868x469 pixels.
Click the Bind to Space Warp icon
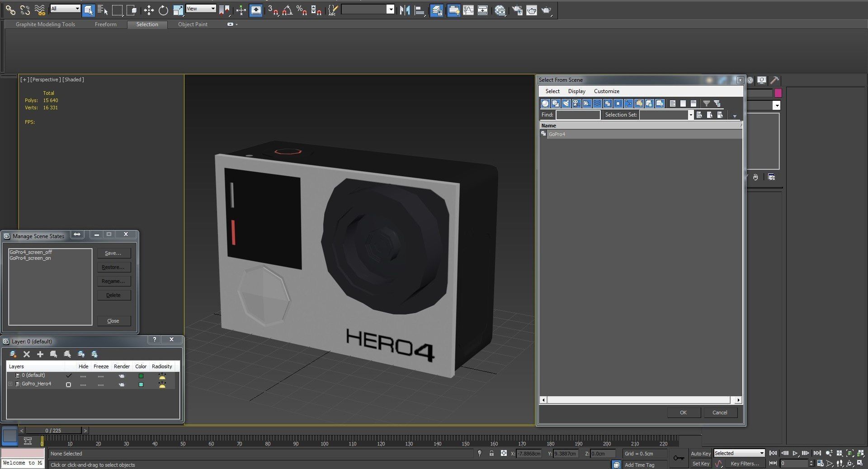(x=40, y=10)
